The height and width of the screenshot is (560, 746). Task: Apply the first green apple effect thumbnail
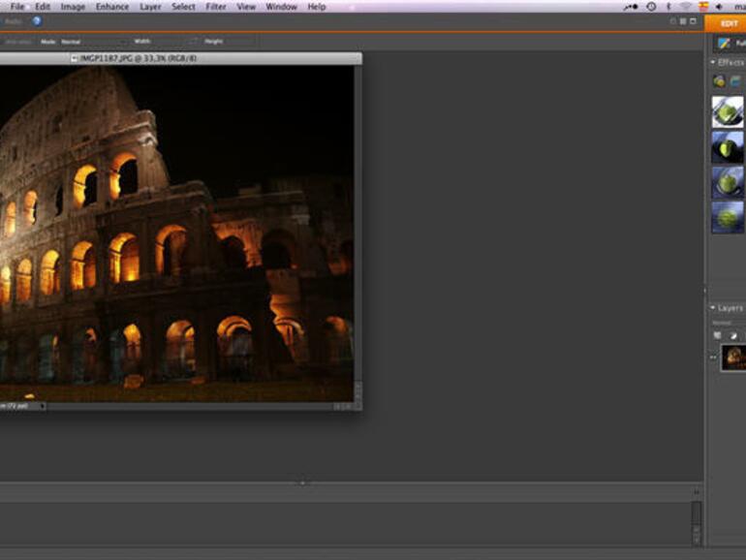pos(729,111)
